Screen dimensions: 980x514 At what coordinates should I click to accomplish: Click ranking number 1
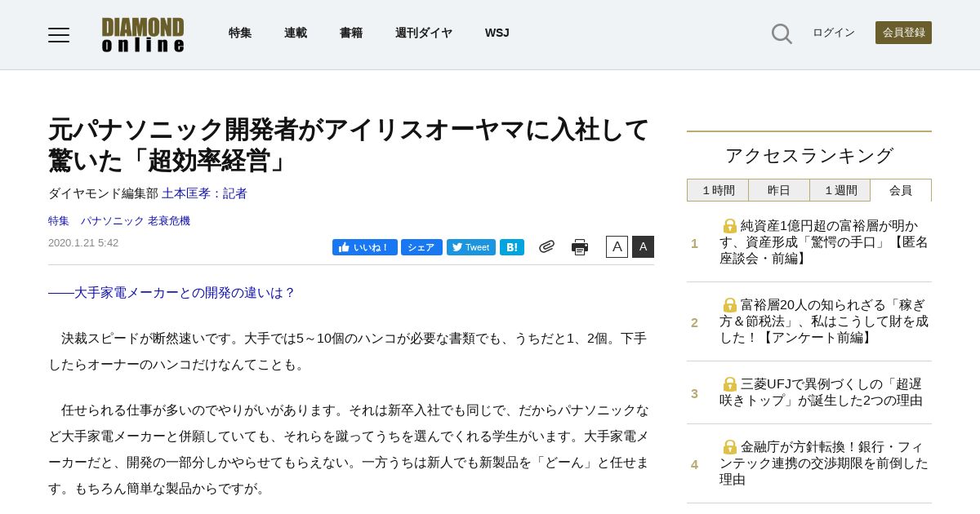point(695,243)
